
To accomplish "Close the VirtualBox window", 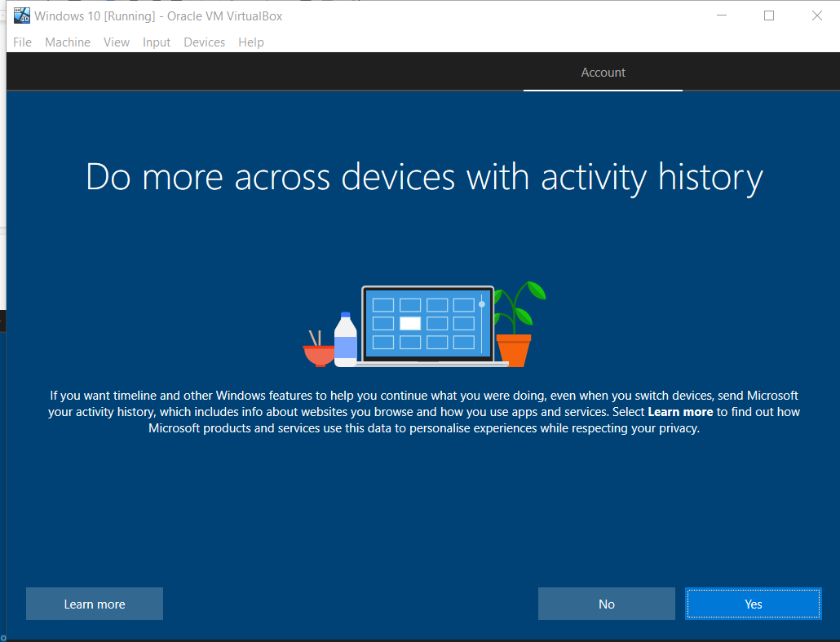I will pyautogui.click(x=816, y=15).
